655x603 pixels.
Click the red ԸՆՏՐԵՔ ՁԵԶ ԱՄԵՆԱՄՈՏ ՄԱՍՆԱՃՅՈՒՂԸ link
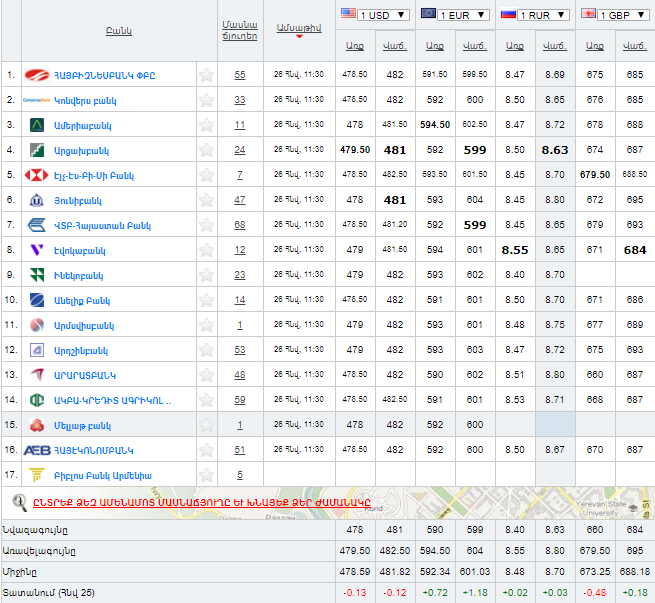(202, 502)
